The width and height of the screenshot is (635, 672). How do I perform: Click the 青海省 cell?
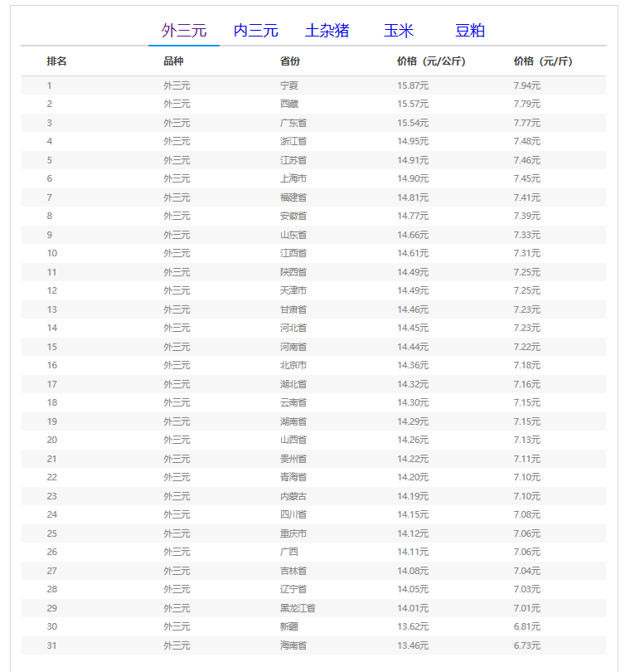click(x=293, y=477)
